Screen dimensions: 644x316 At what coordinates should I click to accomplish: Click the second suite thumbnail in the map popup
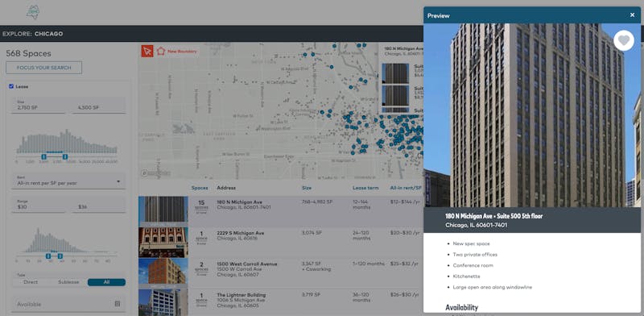(x=395, y=95)
